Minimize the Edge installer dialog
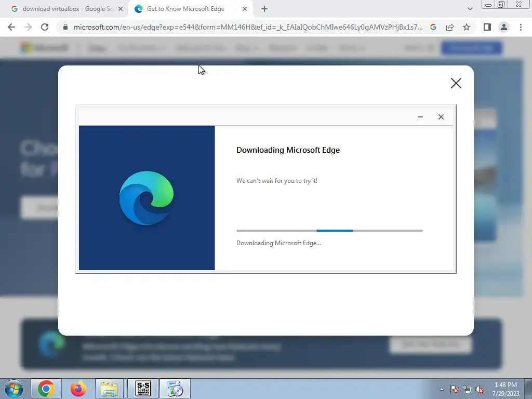 point(420,117)
